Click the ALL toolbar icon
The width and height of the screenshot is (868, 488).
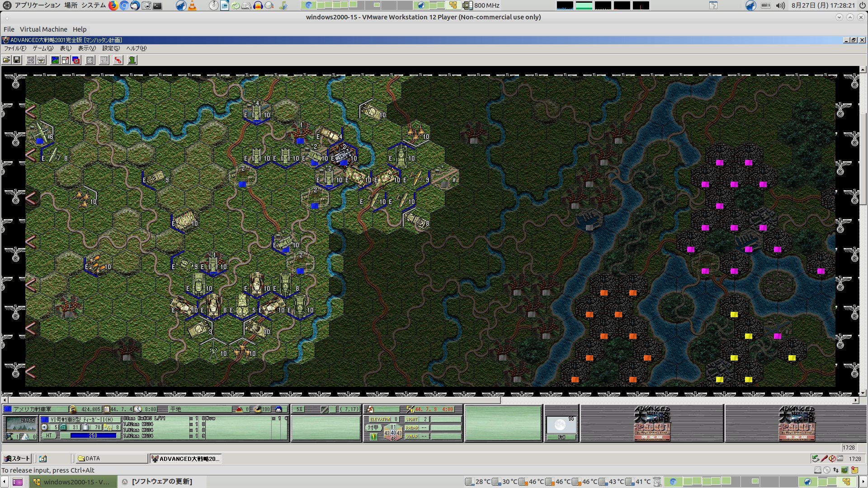point(104,60)
